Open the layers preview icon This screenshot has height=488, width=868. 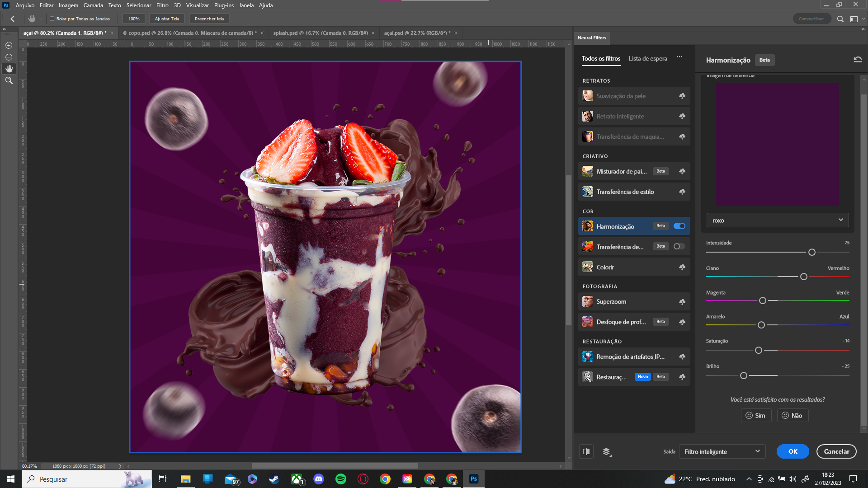click(607, 451)
